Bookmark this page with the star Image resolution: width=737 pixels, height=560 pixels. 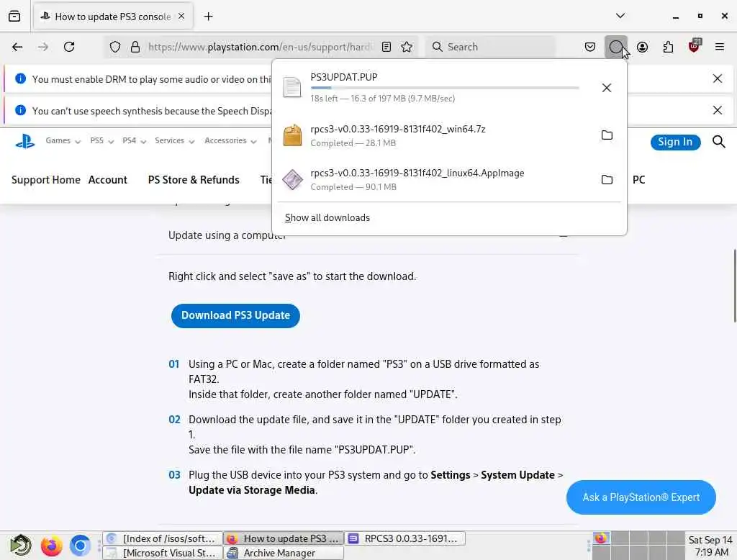pos(407,47)
